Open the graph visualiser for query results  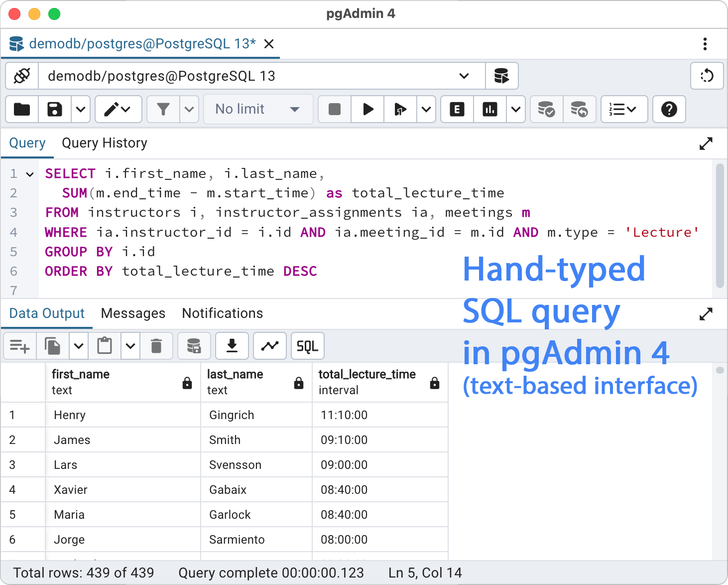click(269, 345)
